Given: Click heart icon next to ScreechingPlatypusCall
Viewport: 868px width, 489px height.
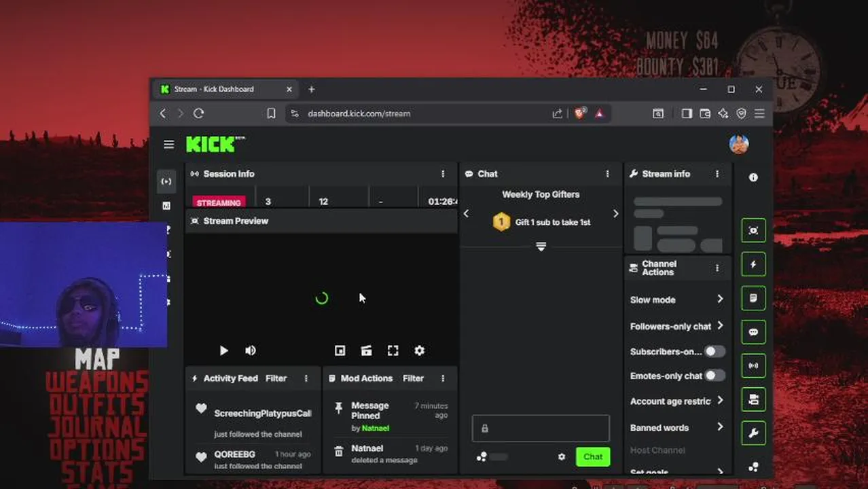Looking at the screenshot, I should pos(201,408).
